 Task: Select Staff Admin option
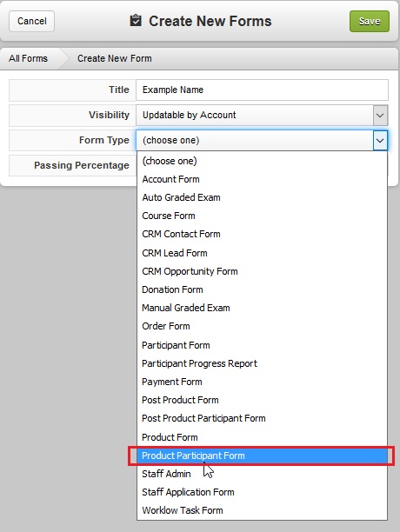262,474
